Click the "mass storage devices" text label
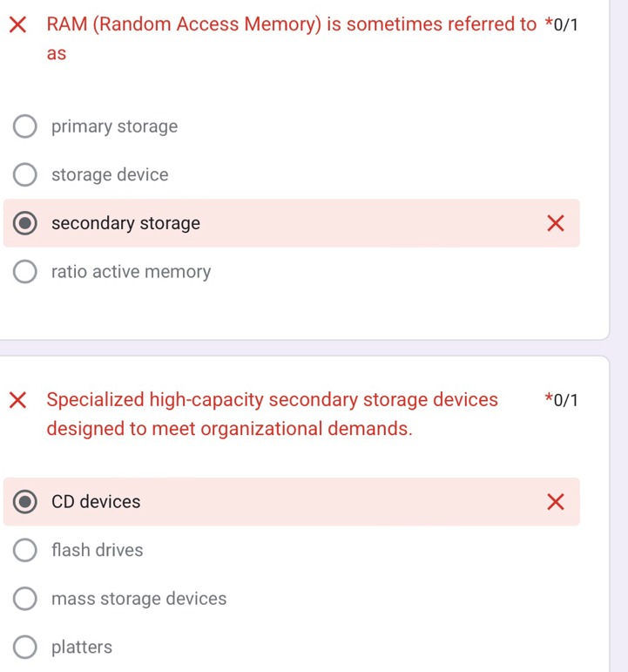 (x=138, y=599)
